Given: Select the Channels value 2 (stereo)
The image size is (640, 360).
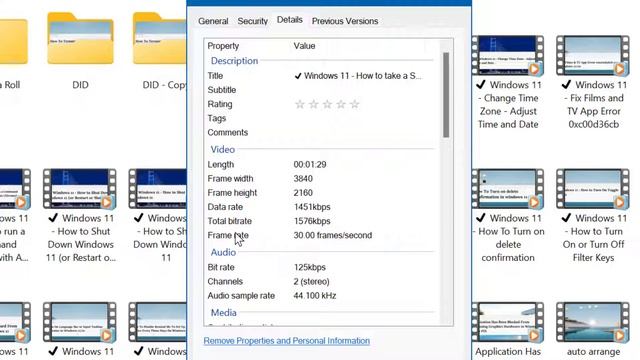Looking at the screenshot, I should click(x=311, y=282).
